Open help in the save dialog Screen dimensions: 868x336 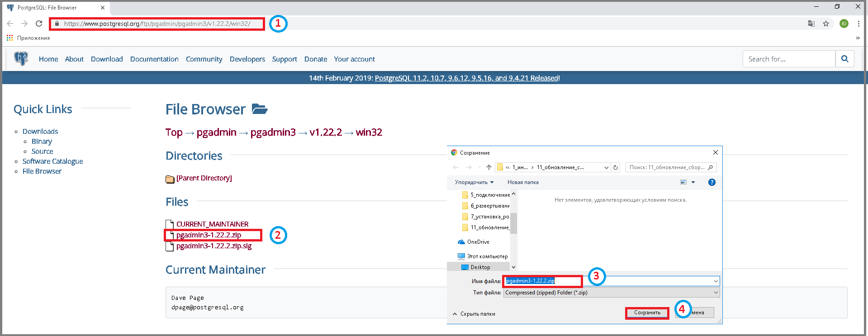click(x=712, y=182)
